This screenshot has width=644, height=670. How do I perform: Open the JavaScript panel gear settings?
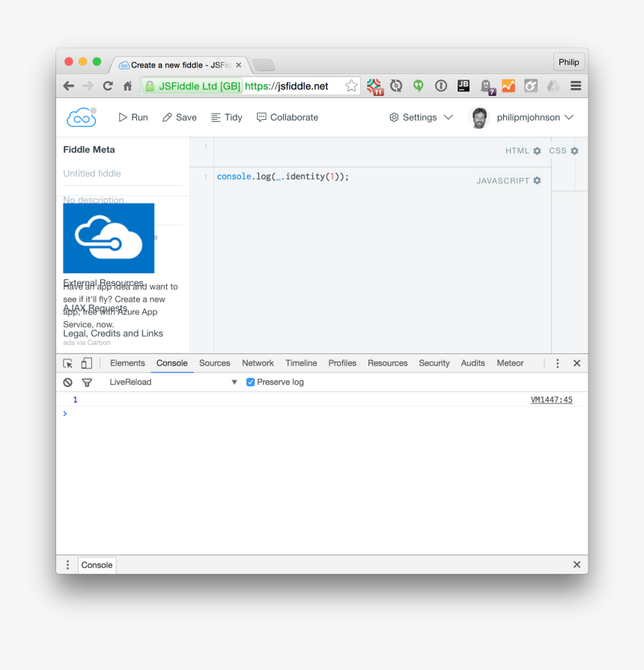tap(537, 181)
